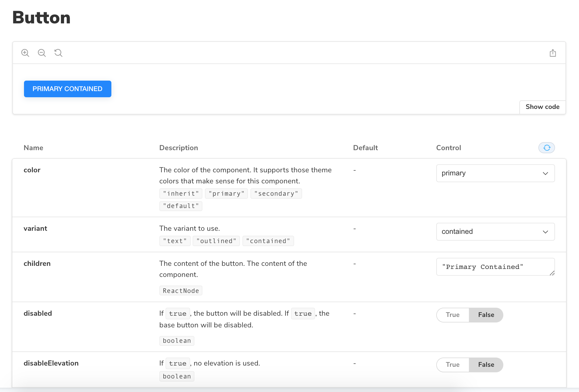Click the Control column header
The image size is (579, 392).
coord(448,148)
